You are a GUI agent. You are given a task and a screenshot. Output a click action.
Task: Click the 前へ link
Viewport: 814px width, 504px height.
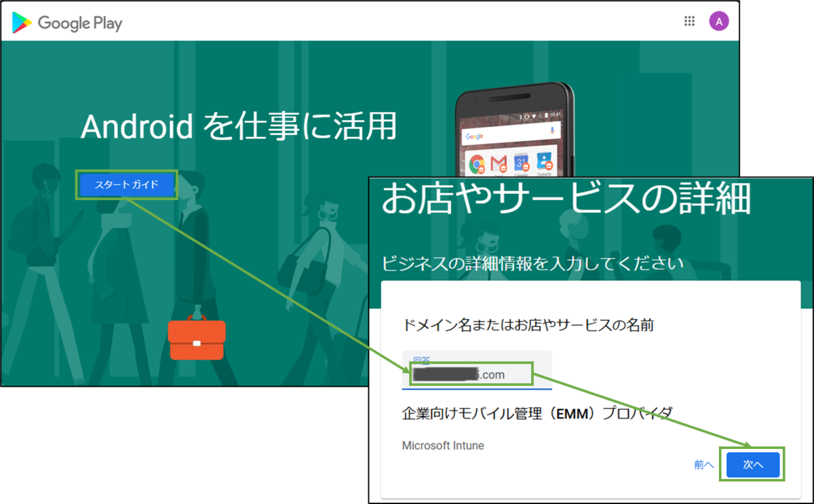tap(703, 465)
